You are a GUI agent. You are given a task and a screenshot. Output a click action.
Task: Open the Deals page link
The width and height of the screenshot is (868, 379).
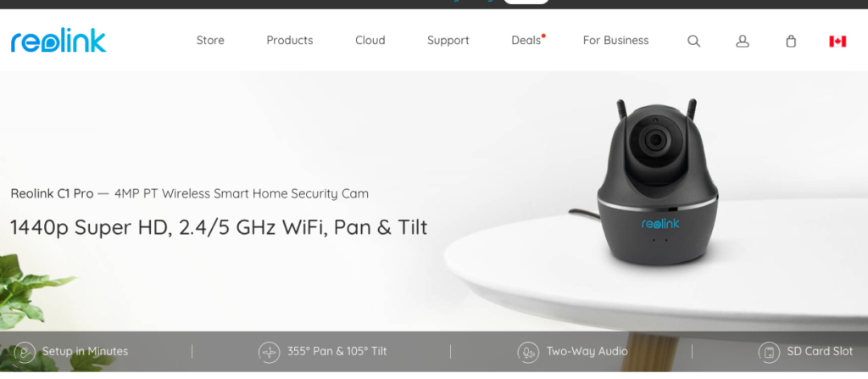pyautogui.click(x=526, y=41)
